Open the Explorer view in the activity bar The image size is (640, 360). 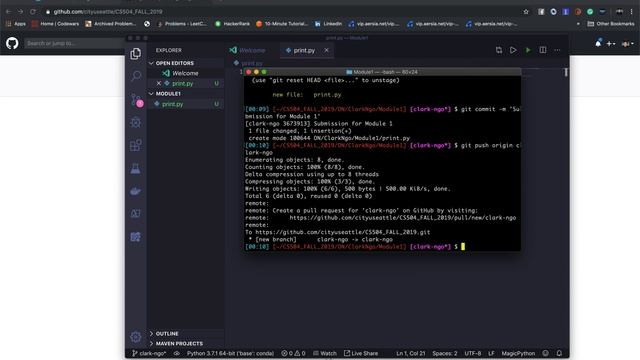pyautogui.click(x=136, y=53)
